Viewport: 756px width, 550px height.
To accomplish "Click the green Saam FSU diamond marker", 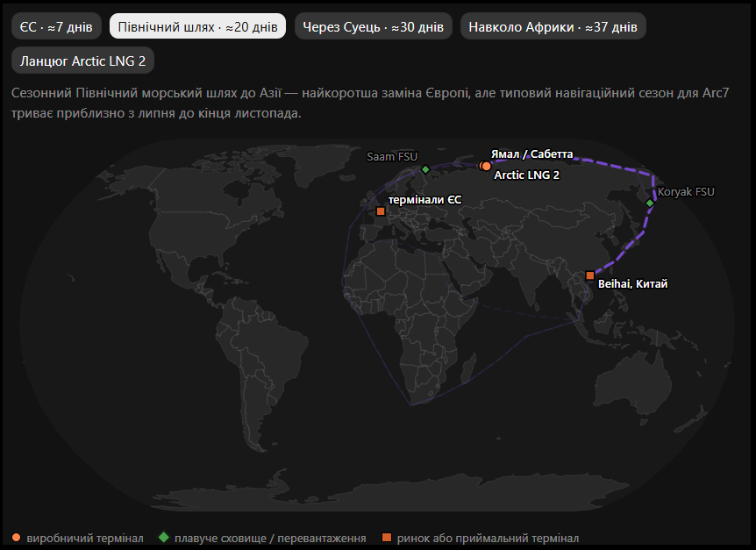I will point(425,169).
